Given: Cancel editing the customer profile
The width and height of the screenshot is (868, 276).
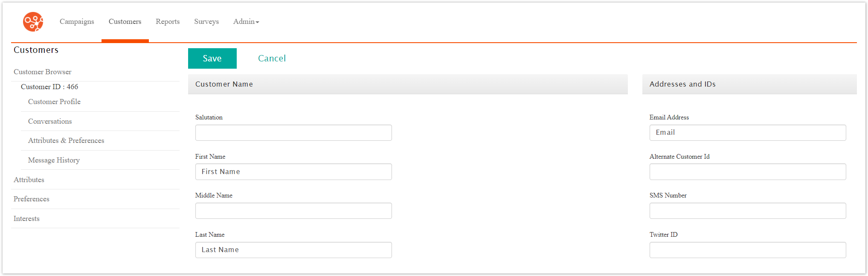Looking at the screenshot, I should 272,58.
